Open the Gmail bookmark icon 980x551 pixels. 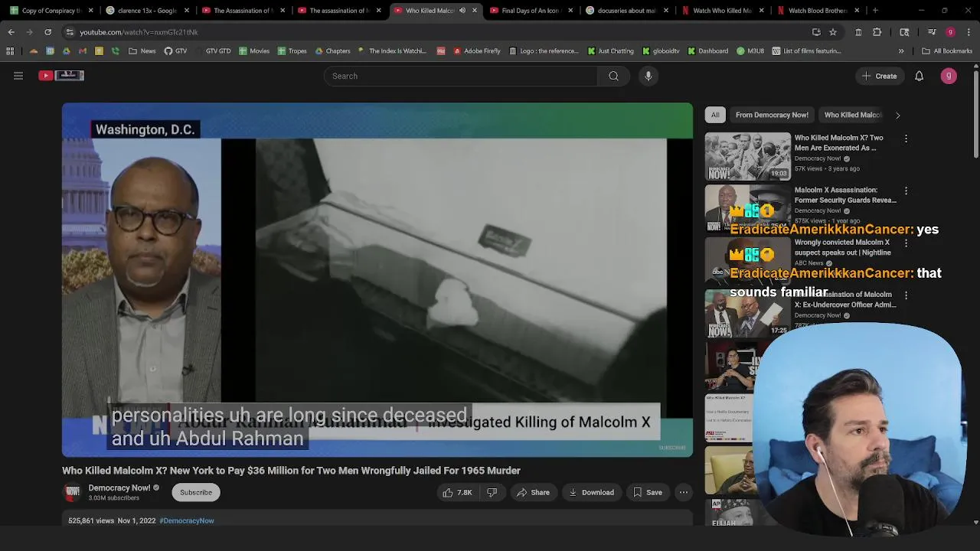pyautogui.click(x=83, y=51)
